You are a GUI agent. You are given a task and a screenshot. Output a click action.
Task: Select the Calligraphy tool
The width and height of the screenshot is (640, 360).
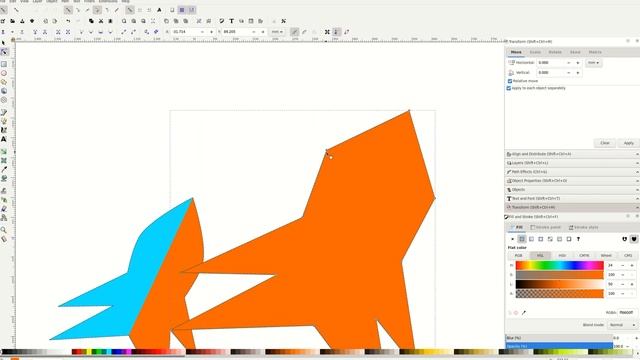click(x=4, y=130)
